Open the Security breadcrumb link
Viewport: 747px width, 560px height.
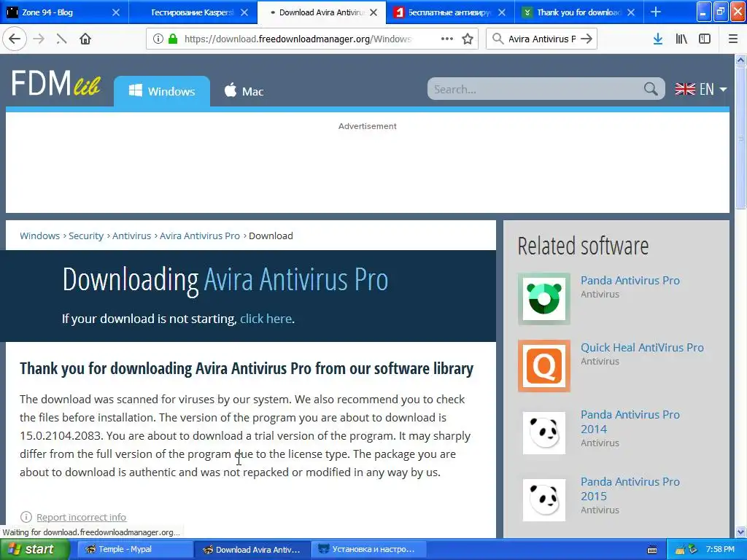[86, 236]
